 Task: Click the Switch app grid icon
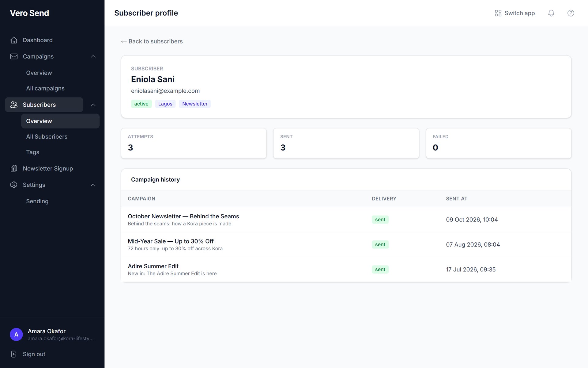click(x=498, y=13)
